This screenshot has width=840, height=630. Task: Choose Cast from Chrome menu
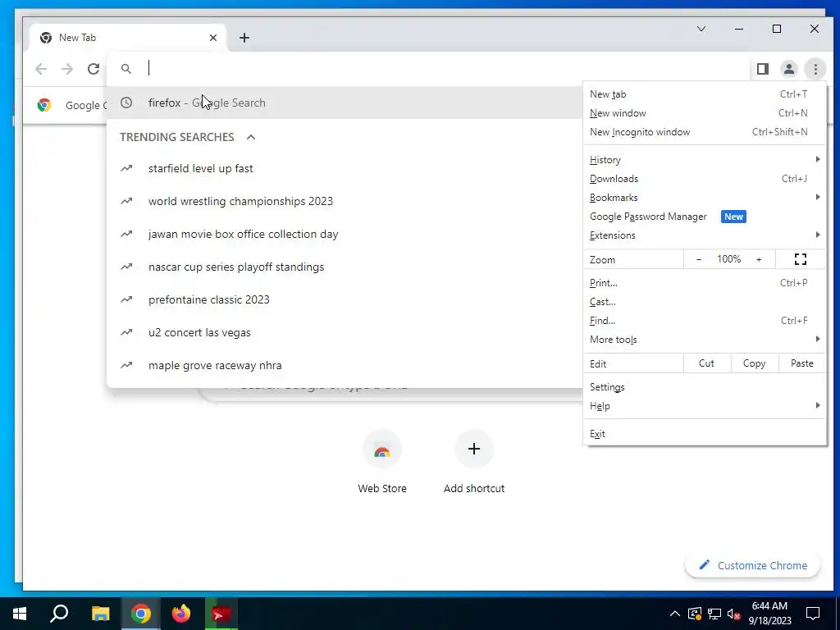pos(705,302)
